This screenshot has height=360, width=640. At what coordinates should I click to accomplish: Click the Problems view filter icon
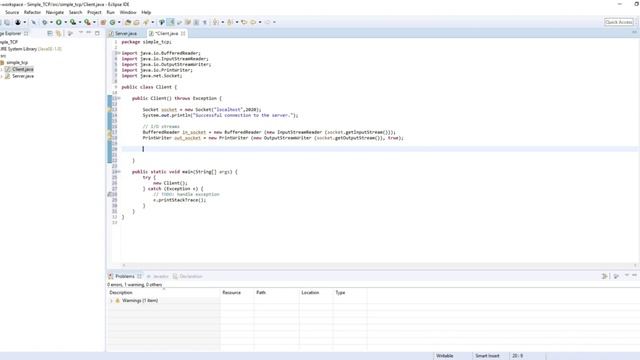pos(604,276)
